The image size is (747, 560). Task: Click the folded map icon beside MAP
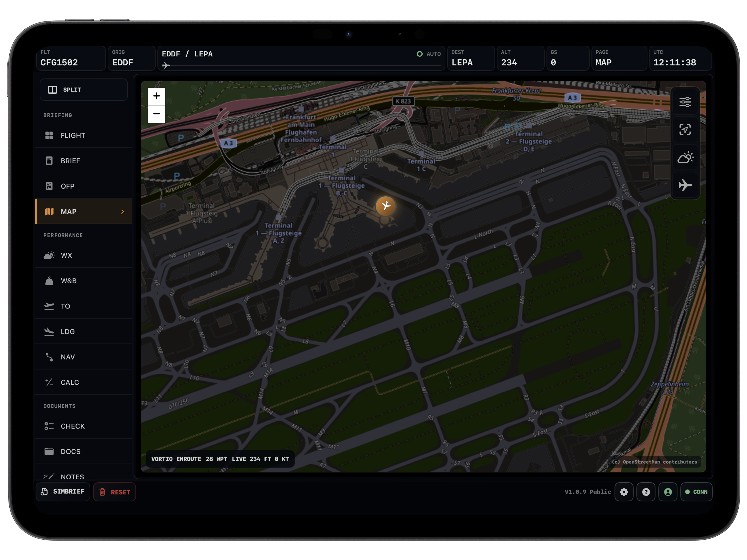pyautogui.click(x=49, y=212)
